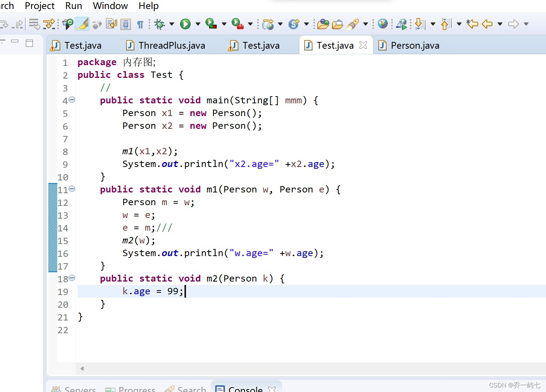This screenshot has width=546, height=392.
Task: Open the Progress view tab
Action: [x=130, y=389]
